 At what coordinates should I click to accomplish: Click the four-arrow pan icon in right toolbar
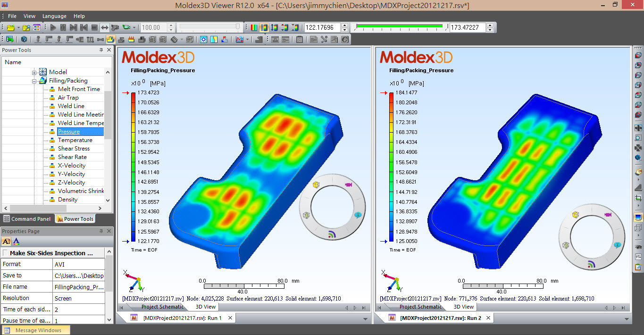(x=638, y=128)
